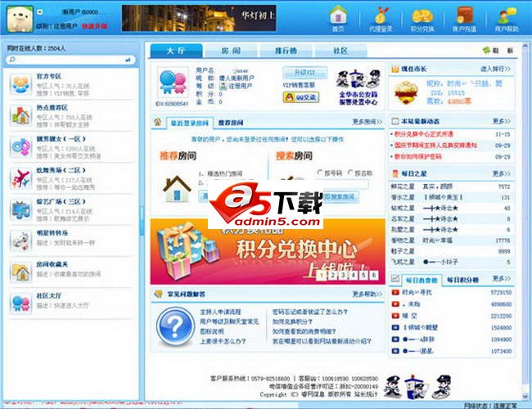Click the sidebar collapse handle
Screen dimensions: 532x409
[x=142, y=220]
